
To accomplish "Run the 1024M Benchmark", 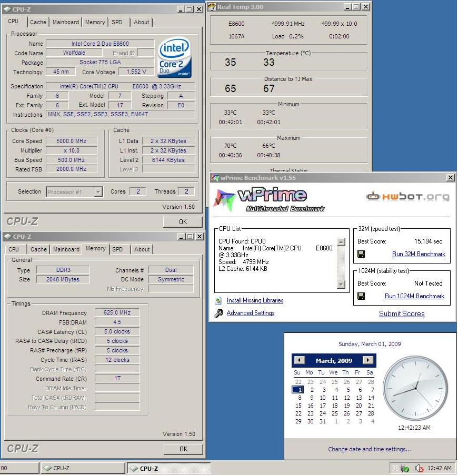I will (x=414, y=296).
